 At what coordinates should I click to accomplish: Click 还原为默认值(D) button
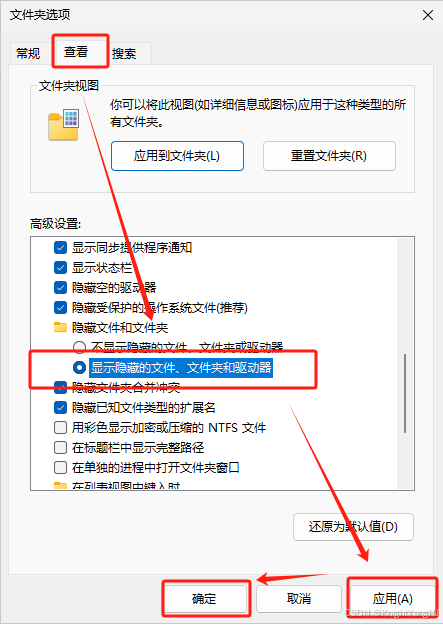pyautogui.click(x=353, y=527)
